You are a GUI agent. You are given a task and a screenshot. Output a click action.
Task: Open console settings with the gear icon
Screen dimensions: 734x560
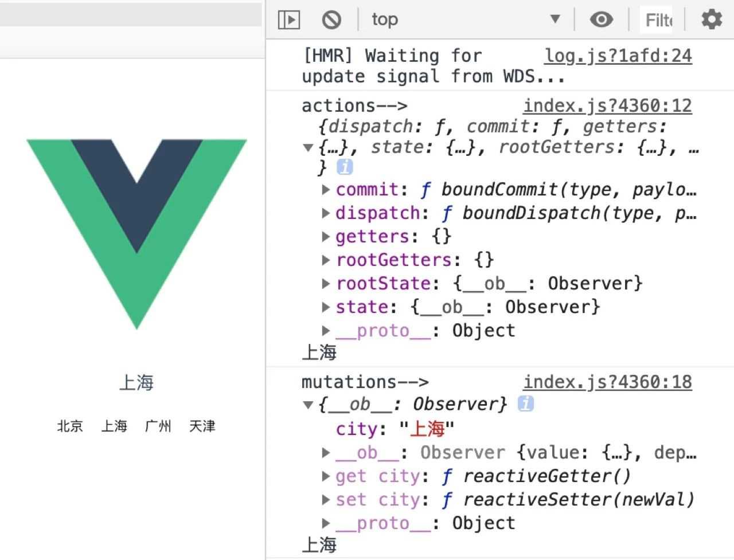pyautogui.click(x=712, y=19)
